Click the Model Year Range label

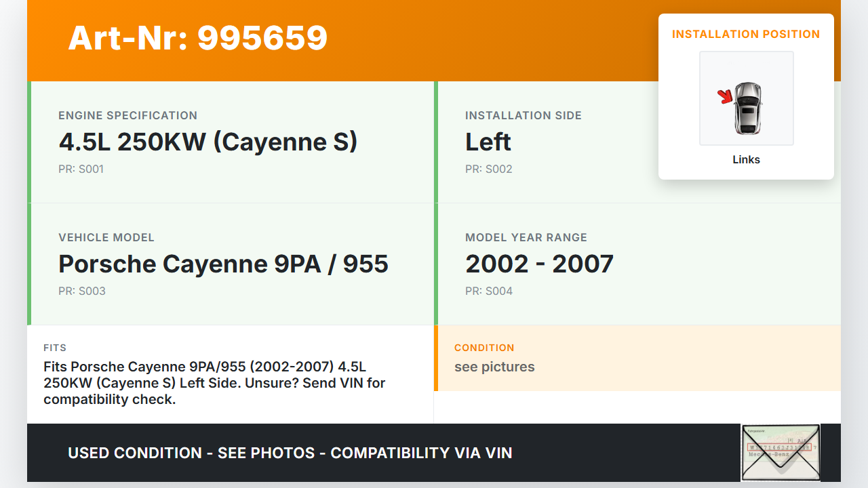[526, 237]
